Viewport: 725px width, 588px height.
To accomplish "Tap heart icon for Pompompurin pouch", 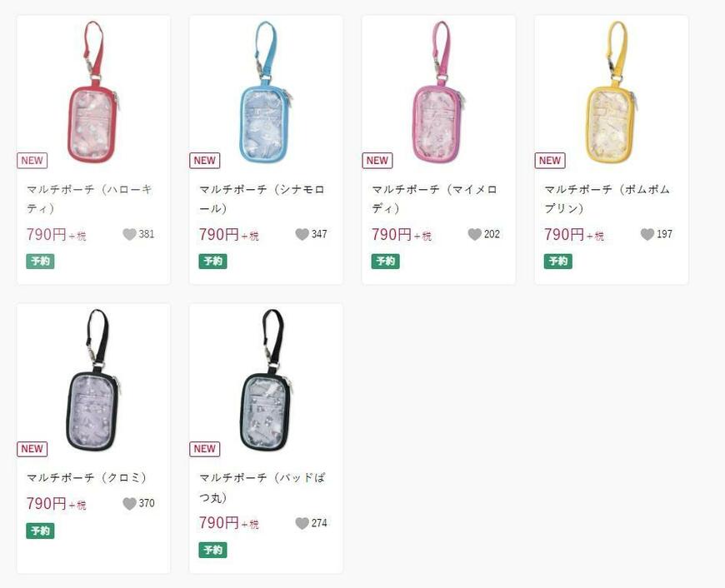I will point(647,234).
